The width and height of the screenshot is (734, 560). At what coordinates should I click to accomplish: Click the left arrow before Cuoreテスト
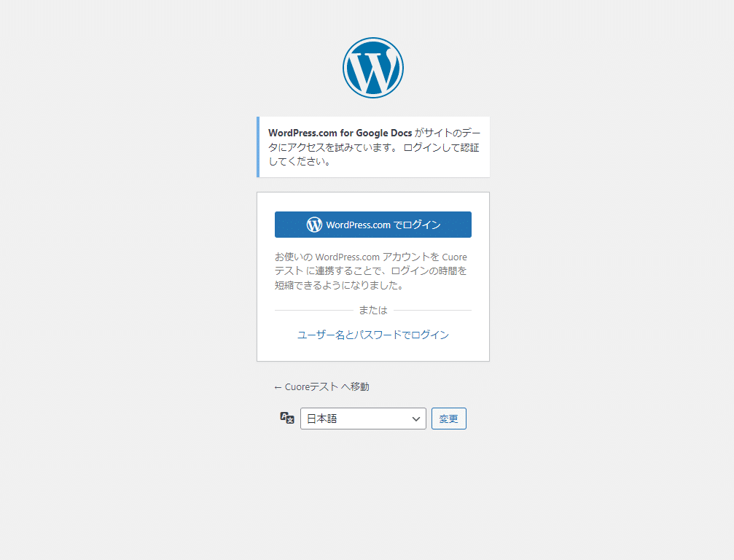click(x=278, y=387)
